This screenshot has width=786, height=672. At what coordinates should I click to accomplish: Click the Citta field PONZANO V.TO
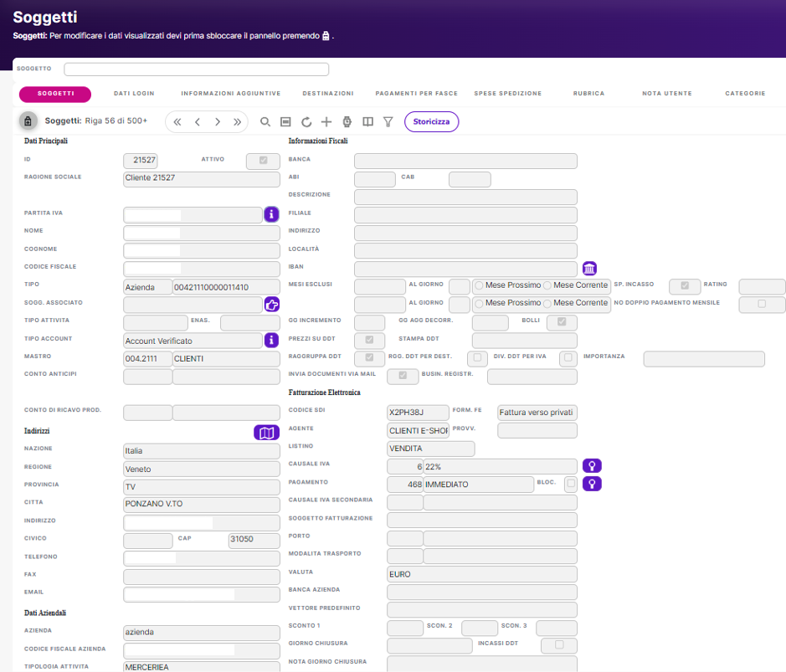[202, 505]
